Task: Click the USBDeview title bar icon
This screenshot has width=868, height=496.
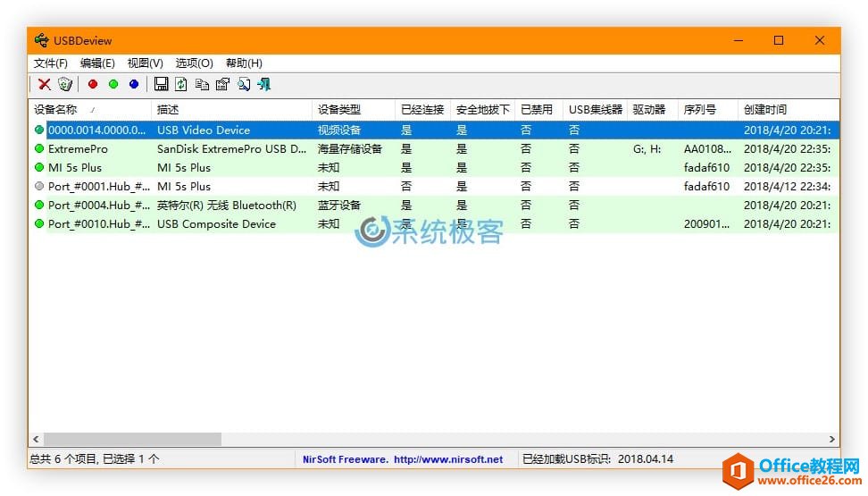Action: 41,40
